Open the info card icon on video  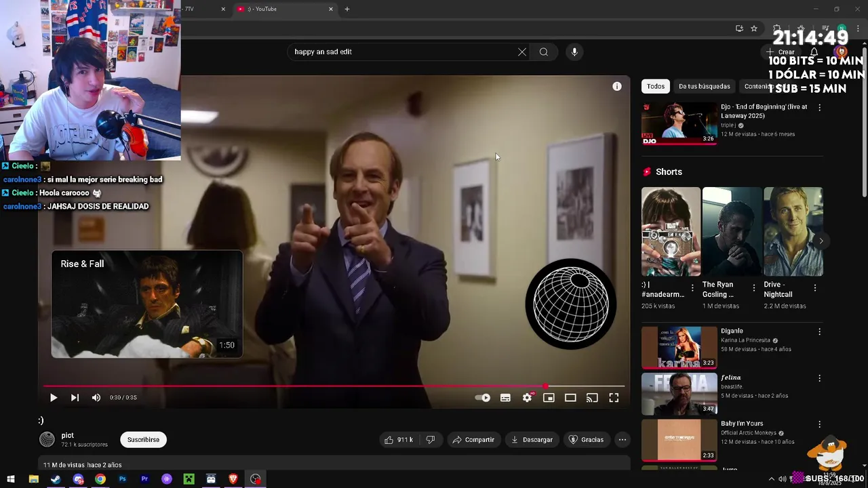click(617, 86)
